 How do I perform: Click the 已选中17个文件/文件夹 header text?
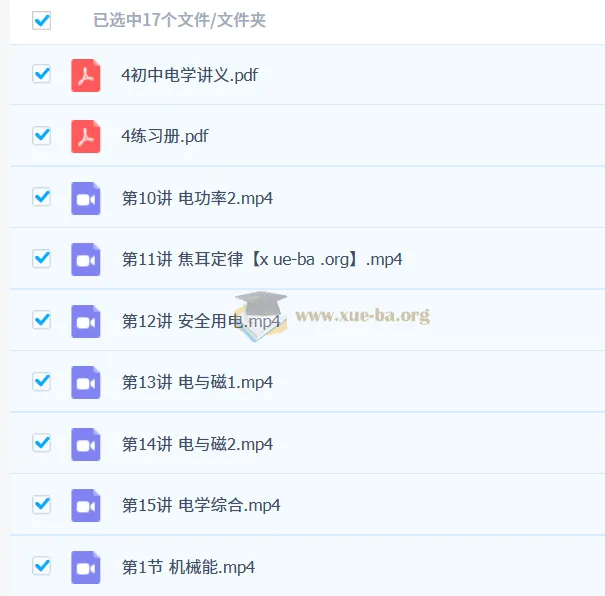180,20
